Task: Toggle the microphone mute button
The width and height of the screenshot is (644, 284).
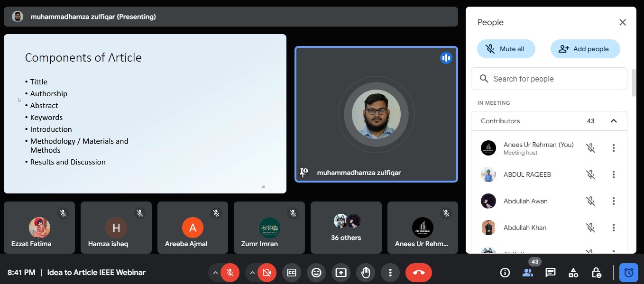Action: click(x=230, y=273)
